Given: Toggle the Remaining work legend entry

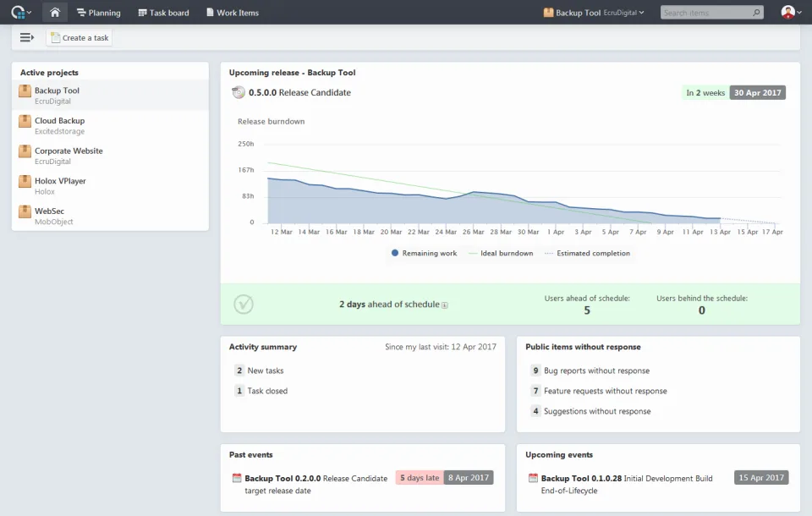Looking at the screenshot, I should tap(424, 253).
